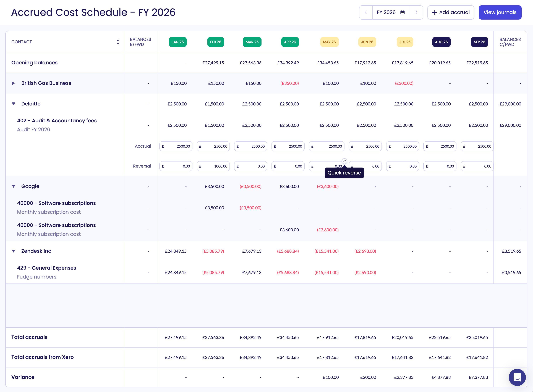
Task: Select the JAN 26 month badge
Action: pyautogui.click(x=178, y=42)
